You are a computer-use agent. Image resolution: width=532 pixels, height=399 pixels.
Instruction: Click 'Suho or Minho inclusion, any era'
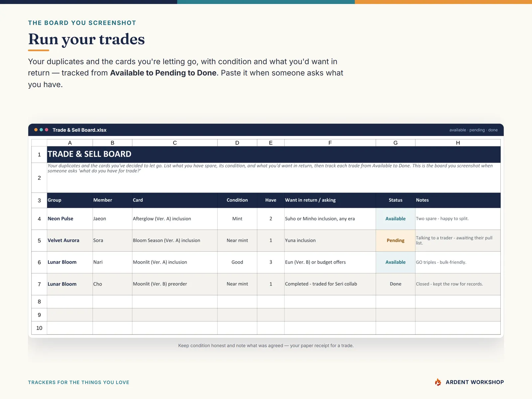330,219
